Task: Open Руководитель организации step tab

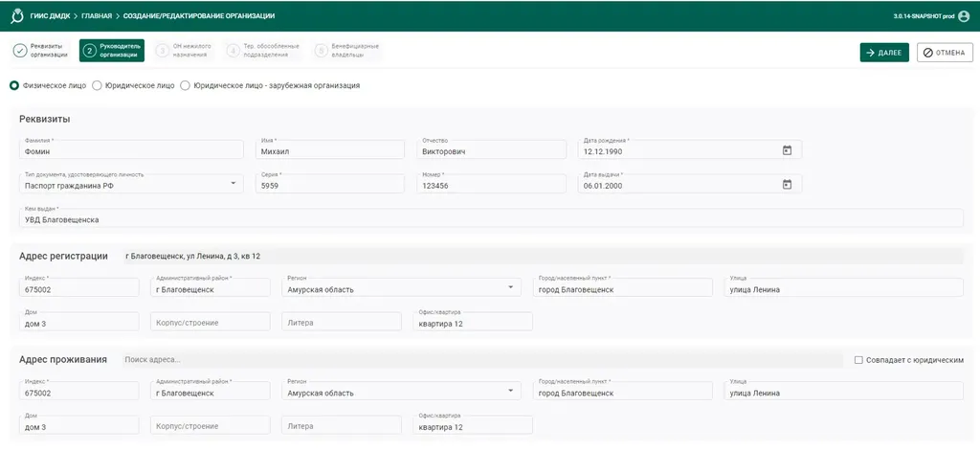Action: (x=112, y=51)
